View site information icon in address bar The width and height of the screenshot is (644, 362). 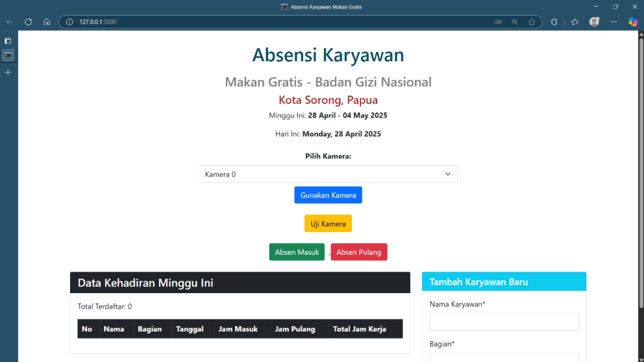pyautogui.click(x=69, y=22)
